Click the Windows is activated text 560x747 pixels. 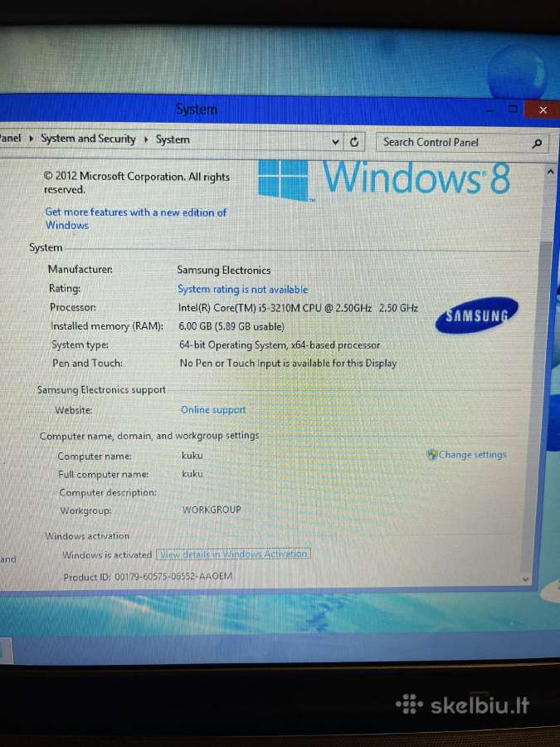click(x=107, y=555)
